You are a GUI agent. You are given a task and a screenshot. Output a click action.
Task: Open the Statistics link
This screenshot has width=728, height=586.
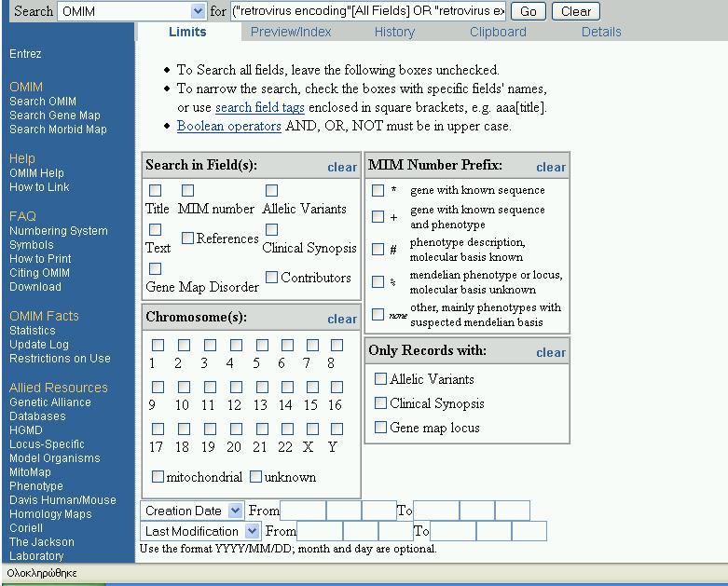[x=33, y=331]
